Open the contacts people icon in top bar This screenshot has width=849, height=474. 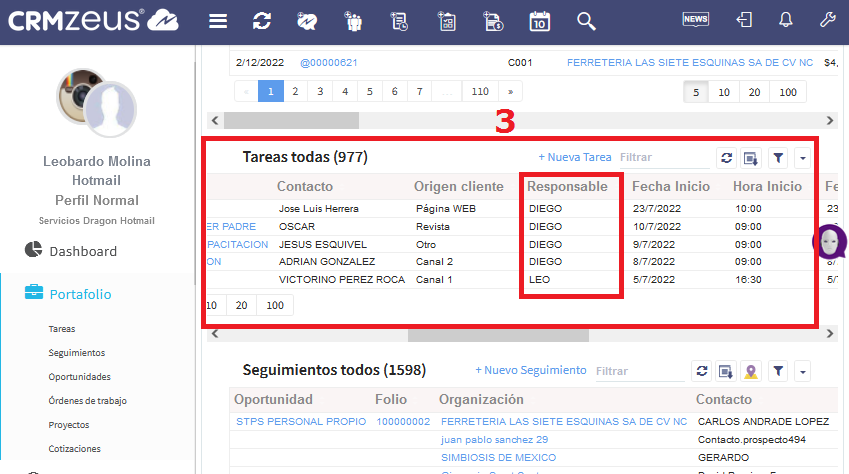coord(353,21)
